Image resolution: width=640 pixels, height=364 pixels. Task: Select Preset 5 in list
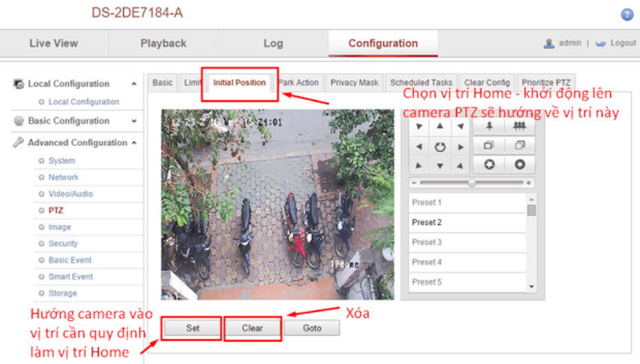coord(467,282)
